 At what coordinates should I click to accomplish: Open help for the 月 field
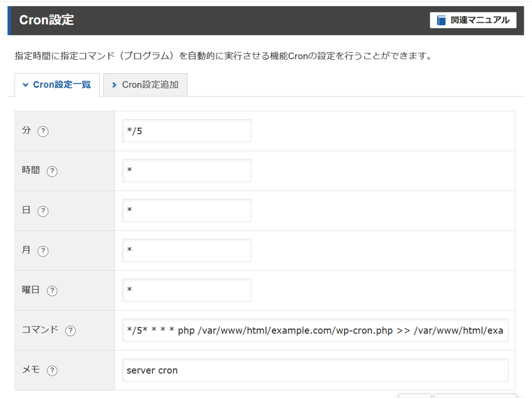(x=43, y=251)
